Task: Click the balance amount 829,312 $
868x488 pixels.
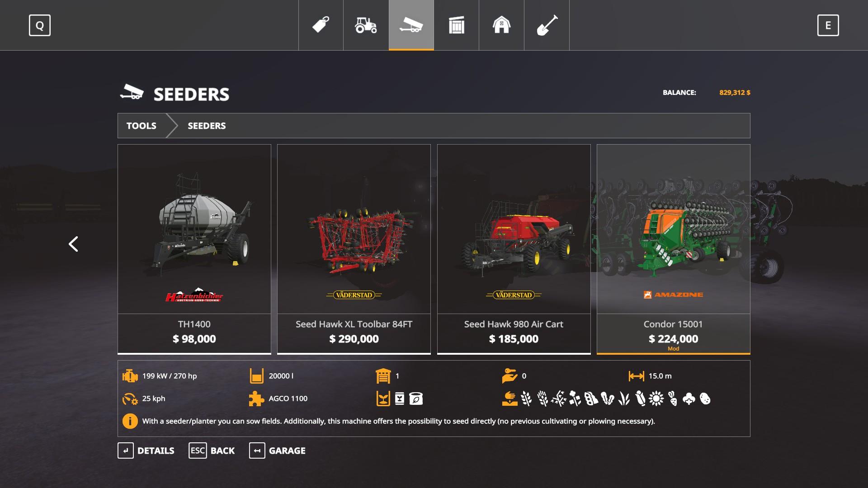Action: pos(735,93)
